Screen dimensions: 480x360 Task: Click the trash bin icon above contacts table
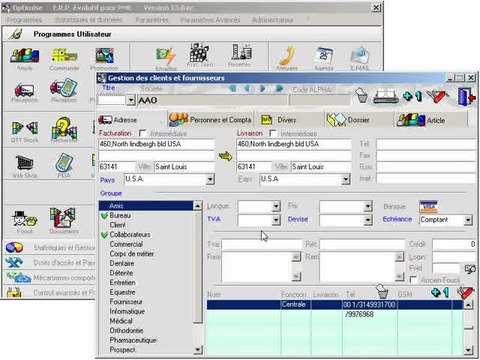(x=382, y=291)
